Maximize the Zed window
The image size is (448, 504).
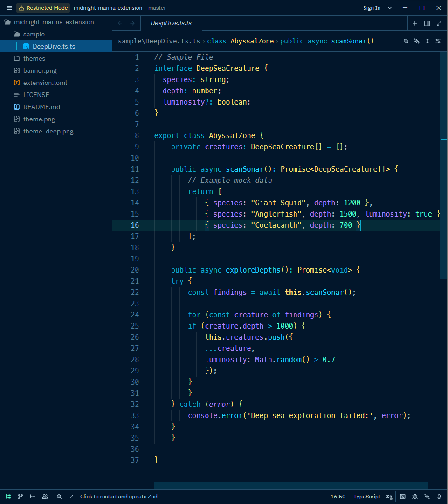(422, 8)
